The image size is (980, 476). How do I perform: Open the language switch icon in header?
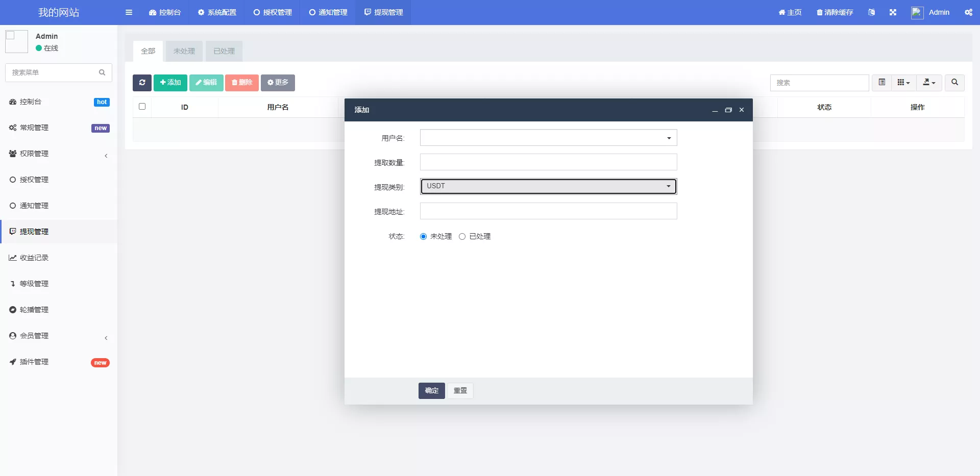(x=871, y=12)
